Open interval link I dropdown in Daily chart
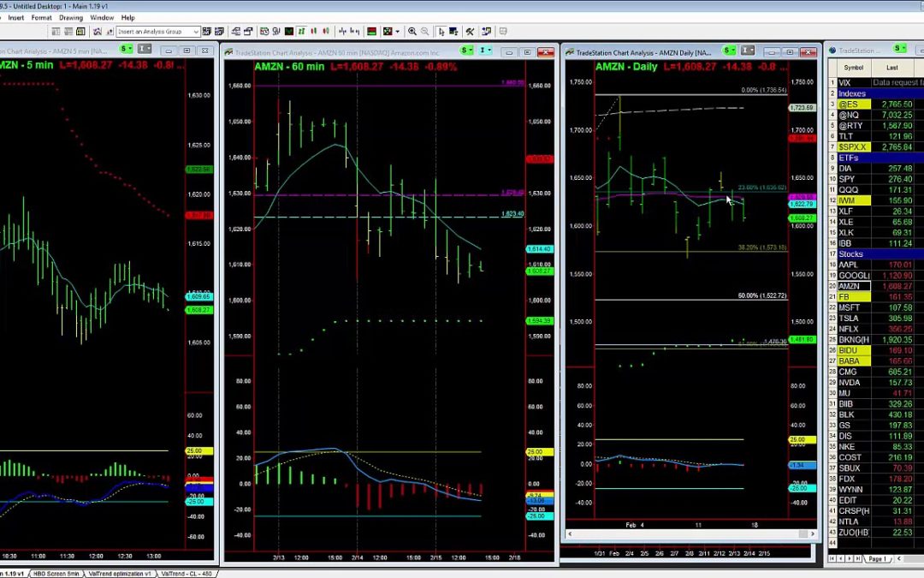This screenshot has height=578, width=924. pyautogui.click(x=747, y=51)
